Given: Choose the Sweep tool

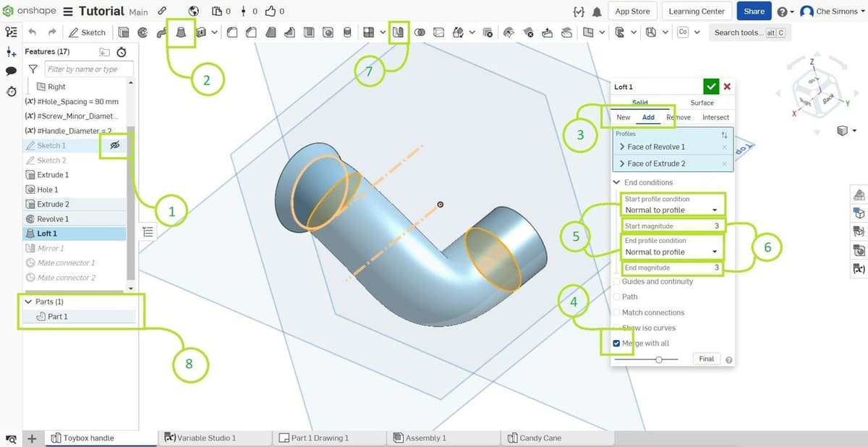Looking at the screenshot, I should pos(161,33).
